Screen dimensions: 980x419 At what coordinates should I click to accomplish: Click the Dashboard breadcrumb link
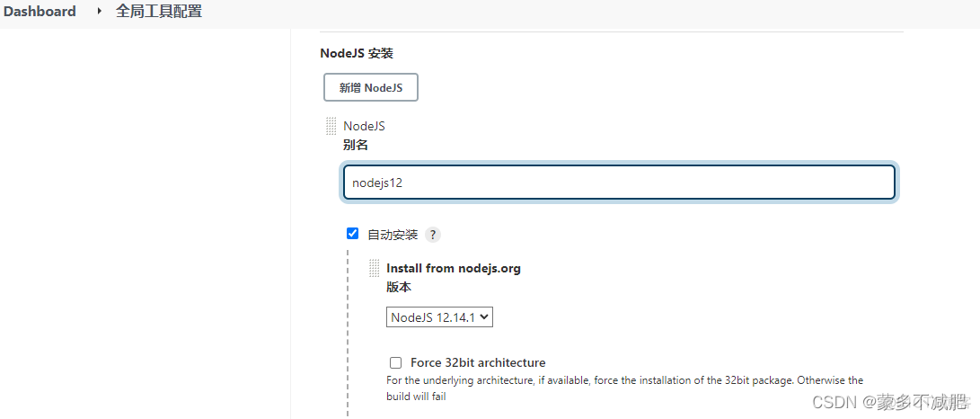tap(40, 12)
